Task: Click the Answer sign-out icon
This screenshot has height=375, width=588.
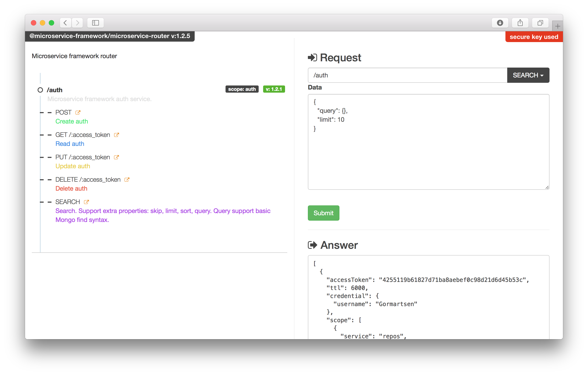Action: point(312,245)
